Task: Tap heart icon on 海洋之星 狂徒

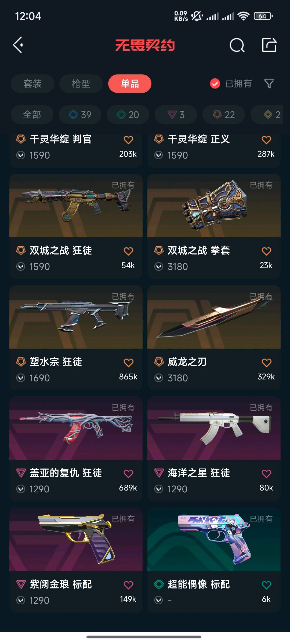Action: click(x=266, y=474)
